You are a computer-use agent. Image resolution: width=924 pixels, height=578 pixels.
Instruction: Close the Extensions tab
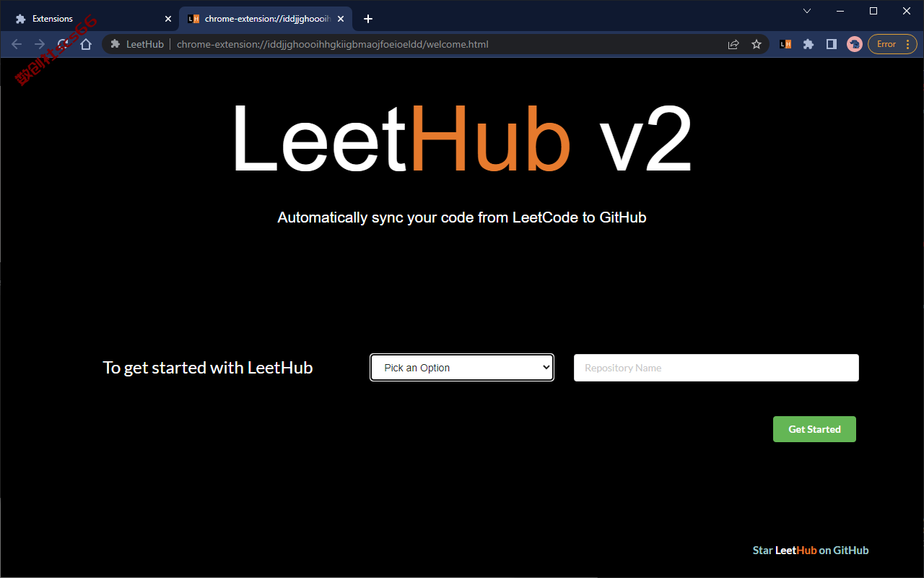point(168,19)
